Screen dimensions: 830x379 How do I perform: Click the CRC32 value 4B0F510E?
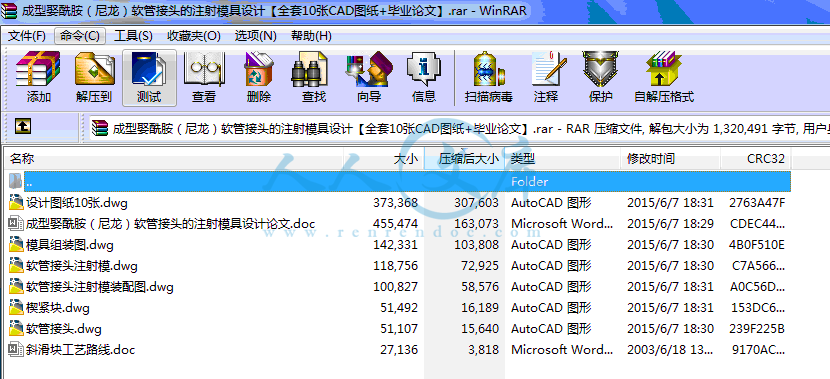757,245
